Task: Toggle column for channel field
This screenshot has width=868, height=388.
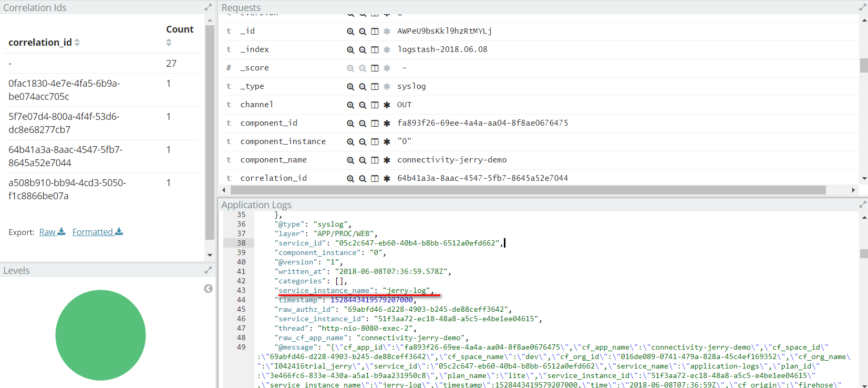Action: [375, 105]
